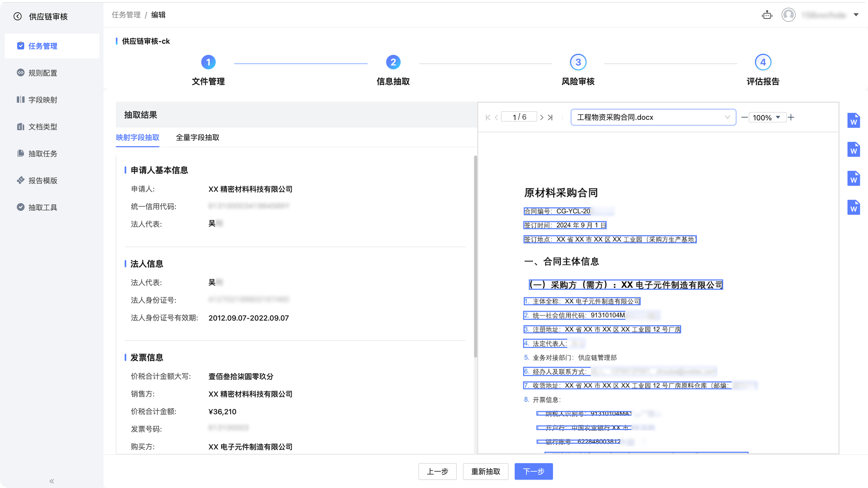The width and height of the screenshot is (868, 488).
Task: Click the 抽取任务 sidebar icon
Action: [21, 153]
